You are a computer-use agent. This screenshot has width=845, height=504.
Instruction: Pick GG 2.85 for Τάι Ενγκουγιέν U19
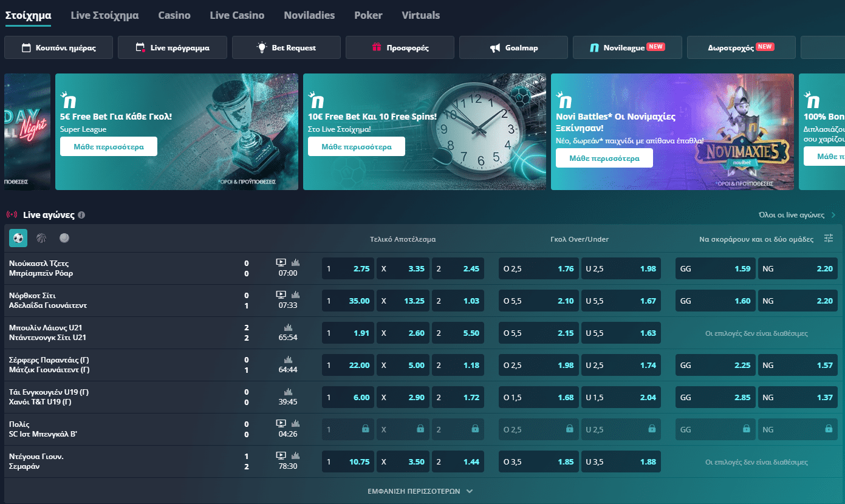click(x=716, y=397)
